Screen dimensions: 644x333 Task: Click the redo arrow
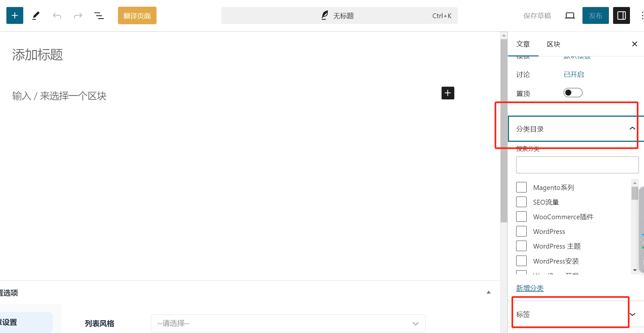(78, 15)
